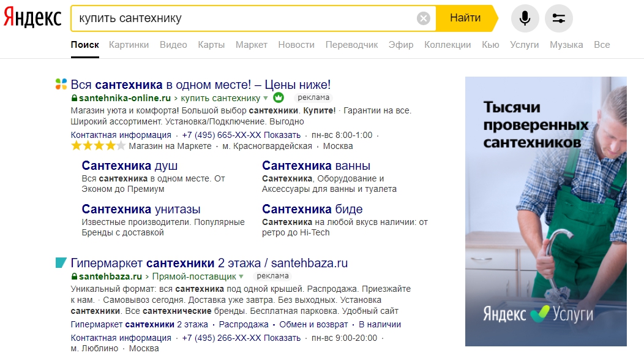Click the santehnika-online.ru favicon
The image size is (644, 358).
(61, 84)
